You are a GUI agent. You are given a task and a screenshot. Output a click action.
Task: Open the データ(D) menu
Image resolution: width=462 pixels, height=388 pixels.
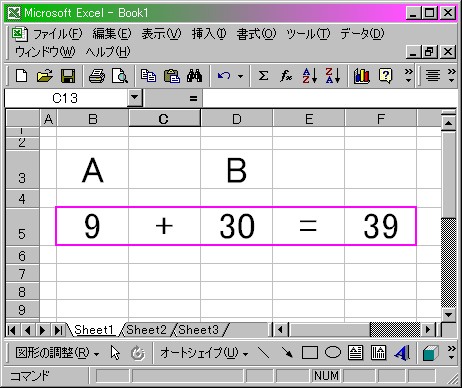pos(362,34)
